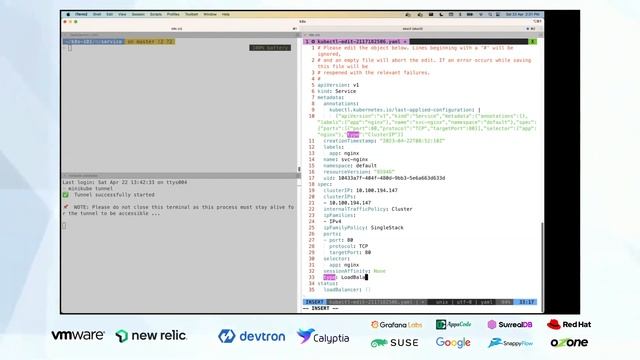This screenshot has width=640, height=360.
Task: Click 'targetPort: 80' line
Action: tap(350, 253)
